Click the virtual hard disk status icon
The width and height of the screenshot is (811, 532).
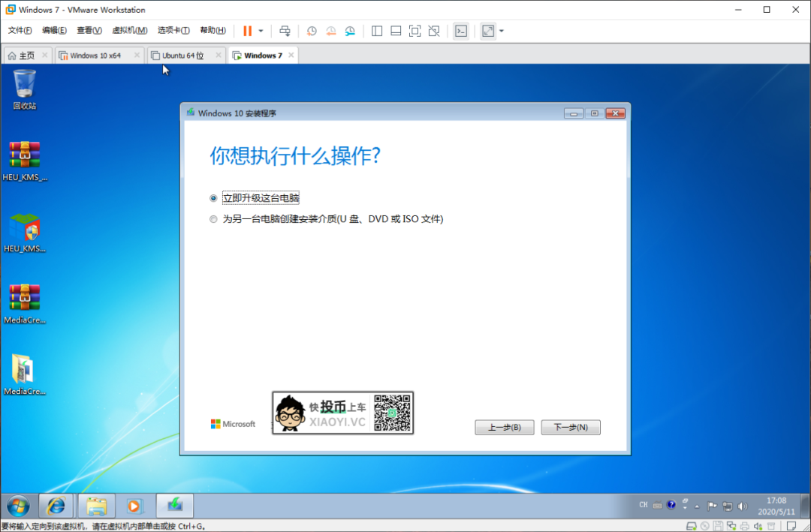[x=692, y=526]
